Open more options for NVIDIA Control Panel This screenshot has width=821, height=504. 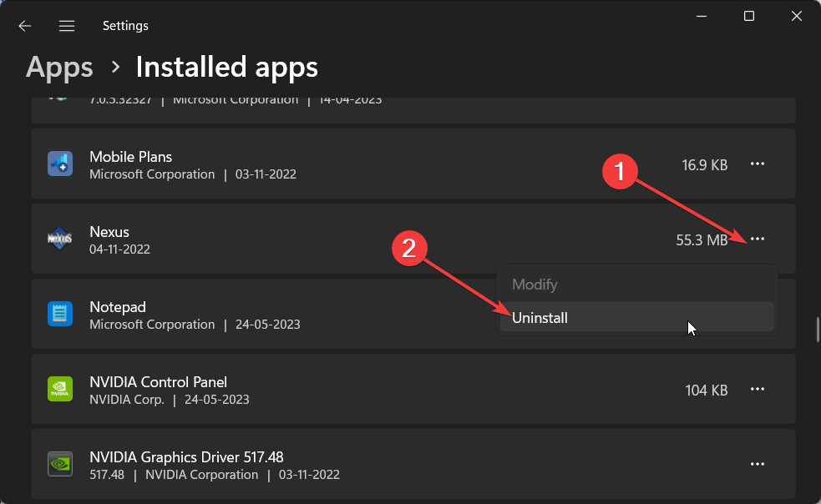pyautogui.click(x=758, y=389)
